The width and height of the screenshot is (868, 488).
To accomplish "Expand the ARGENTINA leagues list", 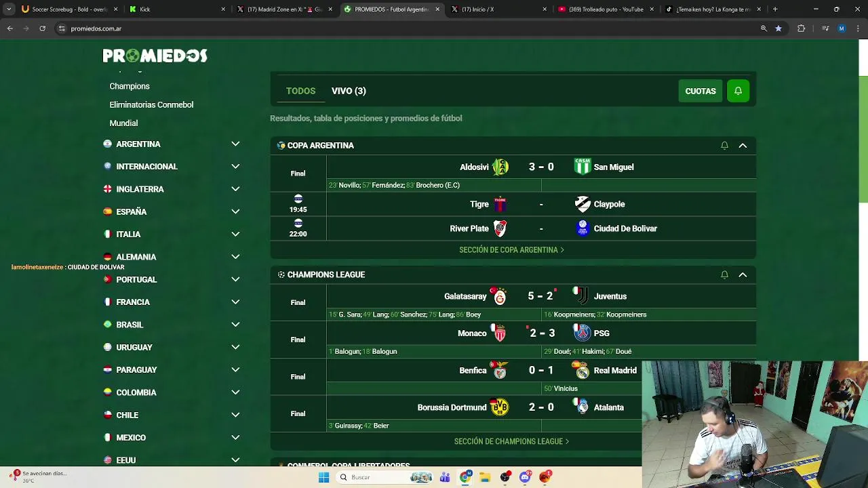I will [235, 144].
